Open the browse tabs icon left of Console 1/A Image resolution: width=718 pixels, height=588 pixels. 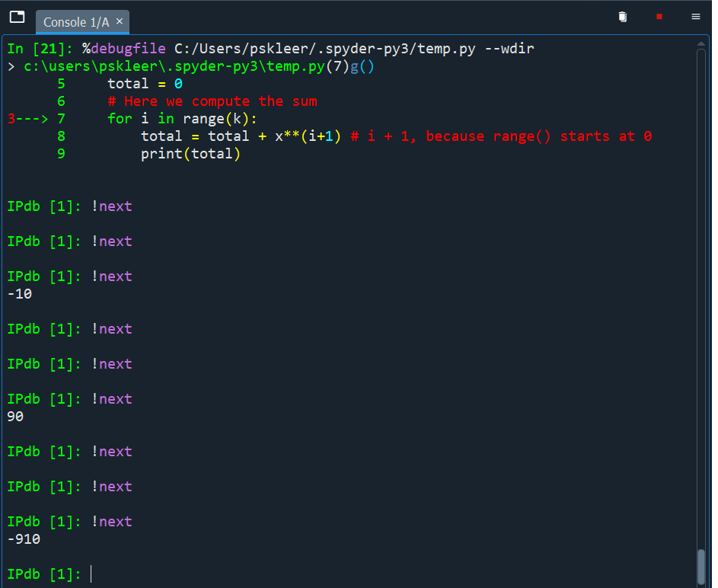coord(17,17)
